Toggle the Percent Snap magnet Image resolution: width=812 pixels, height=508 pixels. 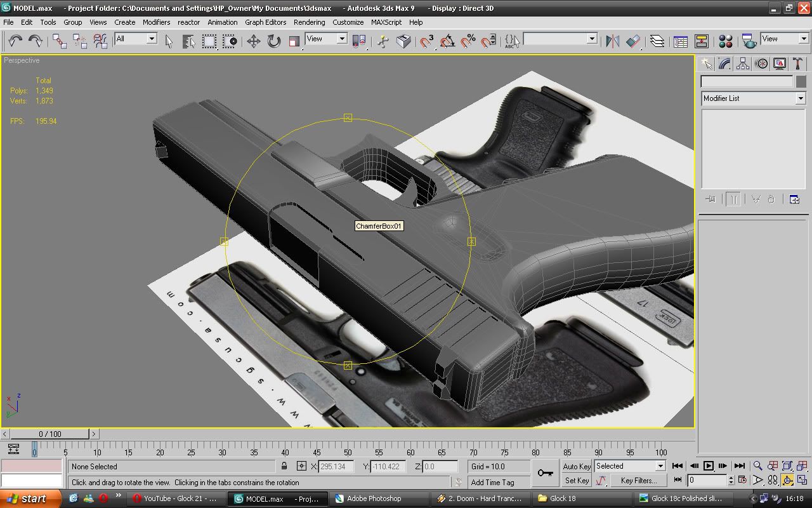point(468,41)
